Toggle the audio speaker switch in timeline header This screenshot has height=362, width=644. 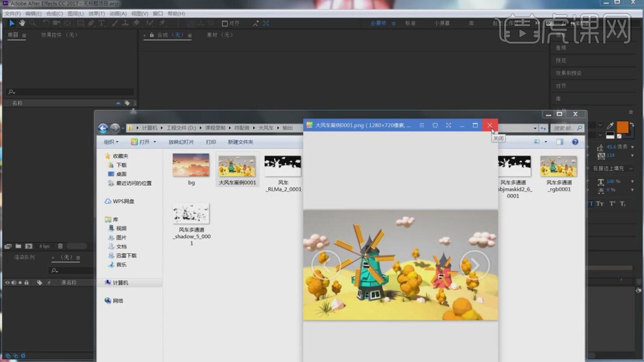click(14, 283)
